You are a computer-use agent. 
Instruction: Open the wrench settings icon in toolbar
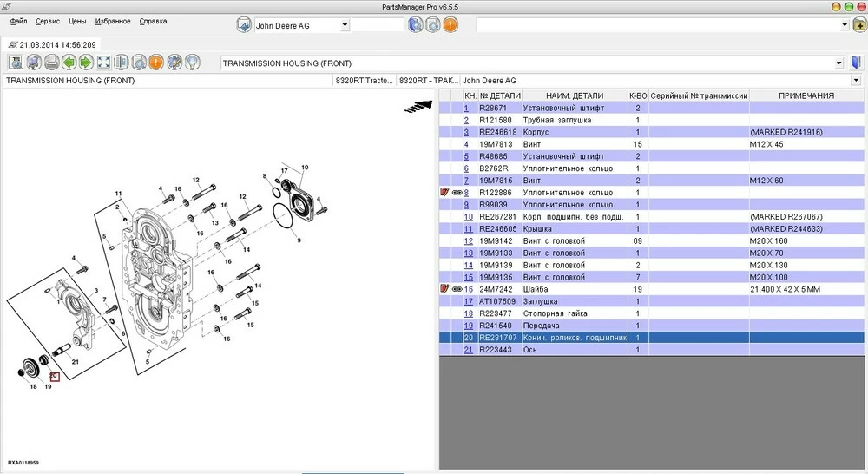(174, 63)
